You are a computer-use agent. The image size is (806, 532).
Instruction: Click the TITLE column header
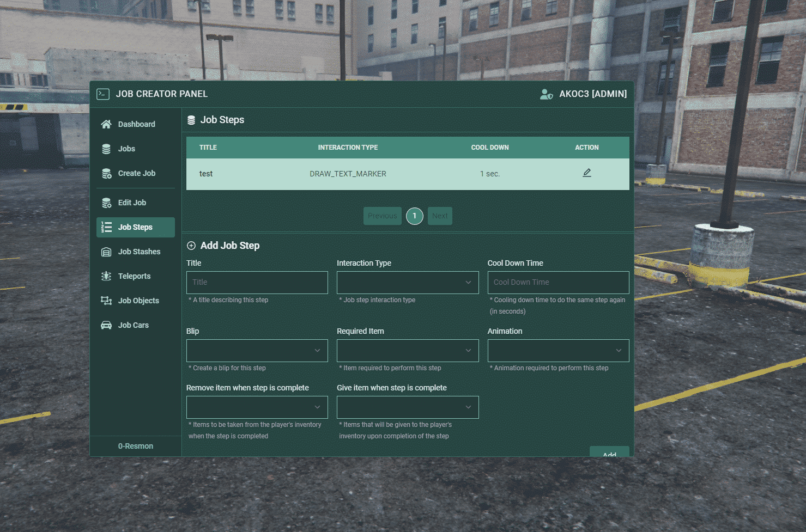208,148
